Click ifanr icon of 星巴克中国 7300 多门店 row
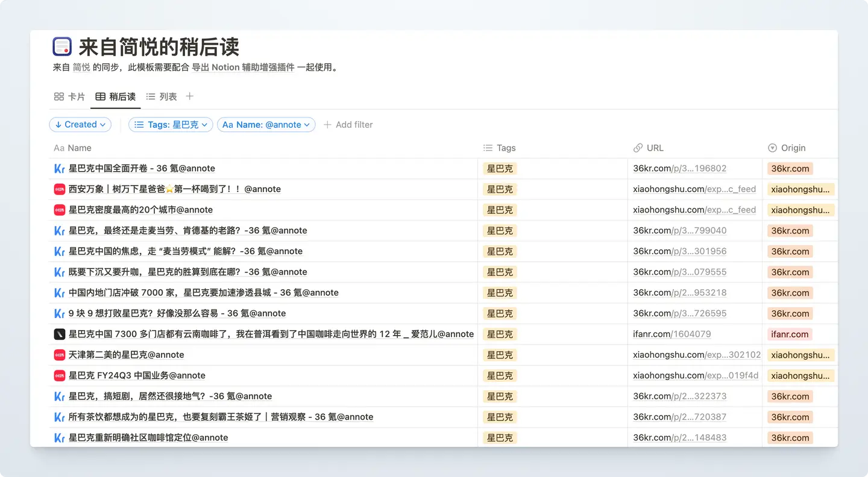The image size is (868, 477). tap(59, 334)
